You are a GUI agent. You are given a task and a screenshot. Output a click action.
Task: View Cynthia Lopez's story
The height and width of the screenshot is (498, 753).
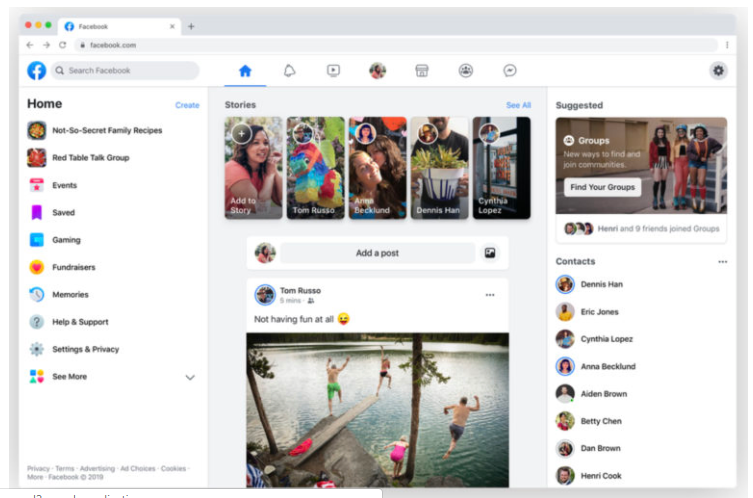pyautogui.click(x=501, y=168)
